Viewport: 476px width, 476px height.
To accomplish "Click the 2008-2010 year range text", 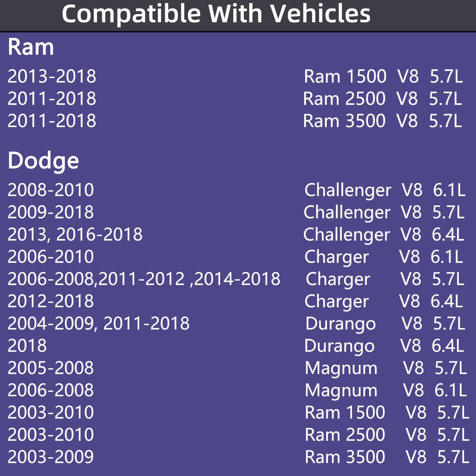I will point(50,190).
